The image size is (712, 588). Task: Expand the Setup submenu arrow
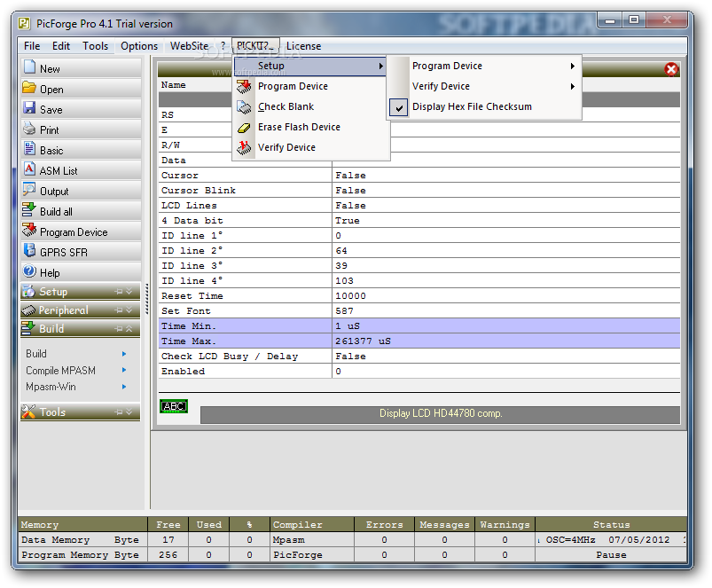(380, 67)
